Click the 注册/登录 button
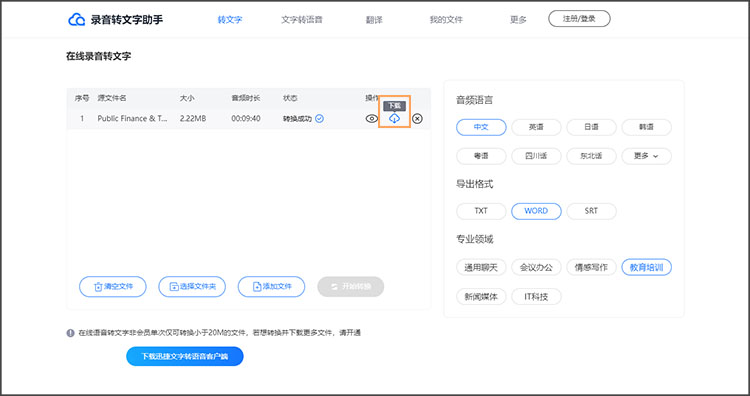The width and height of the screenshot is (750, 396). [x=579, y=19]
